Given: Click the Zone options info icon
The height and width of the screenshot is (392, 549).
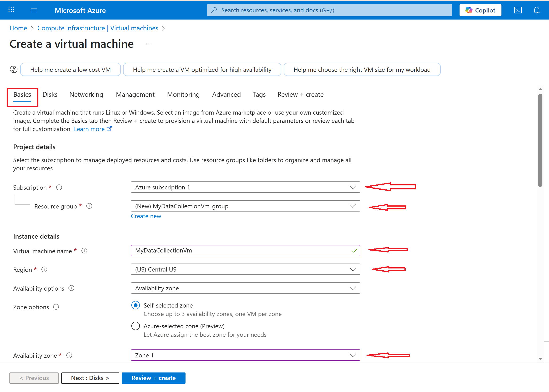Looking at the screenshot, I should pos(56,307).
